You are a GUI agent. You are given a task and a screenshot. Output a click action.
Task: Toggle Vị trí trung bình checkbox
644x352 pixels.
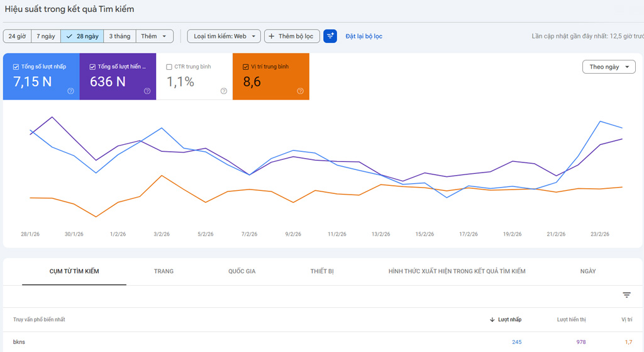(x=246, y=67)
